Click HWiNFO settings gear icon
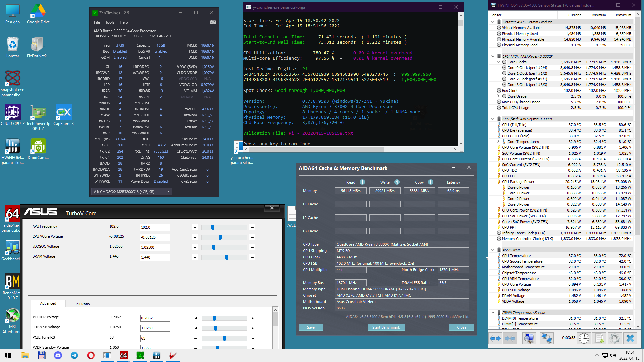The width and height of the screenshot is (644, 362). [x=615, y=338]
